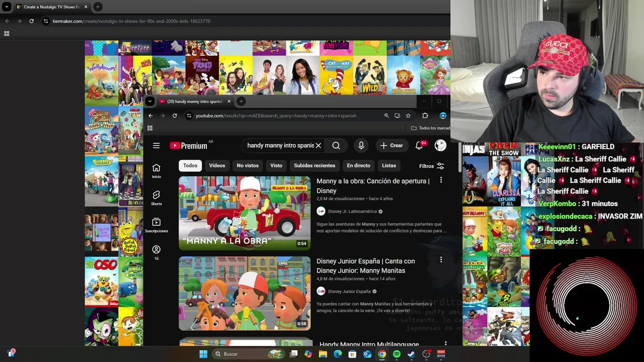Close the handy manny intro spanish tab
644x362 pixels.
click(229, 102)
